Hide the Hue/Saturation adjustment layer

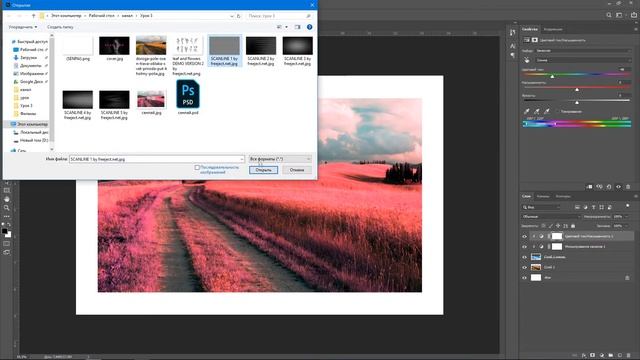524,236
